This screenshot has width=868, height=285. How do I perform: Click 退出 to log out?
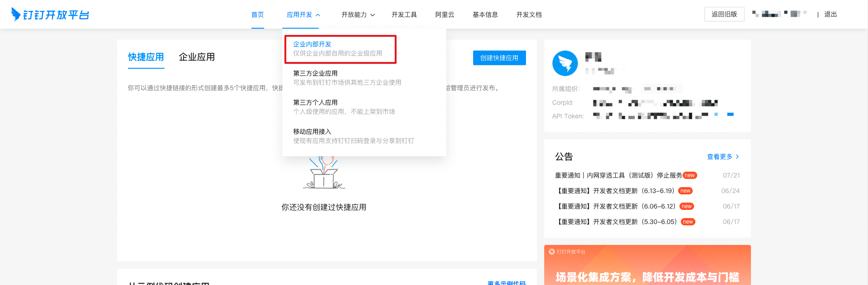[x=831, y=15]
